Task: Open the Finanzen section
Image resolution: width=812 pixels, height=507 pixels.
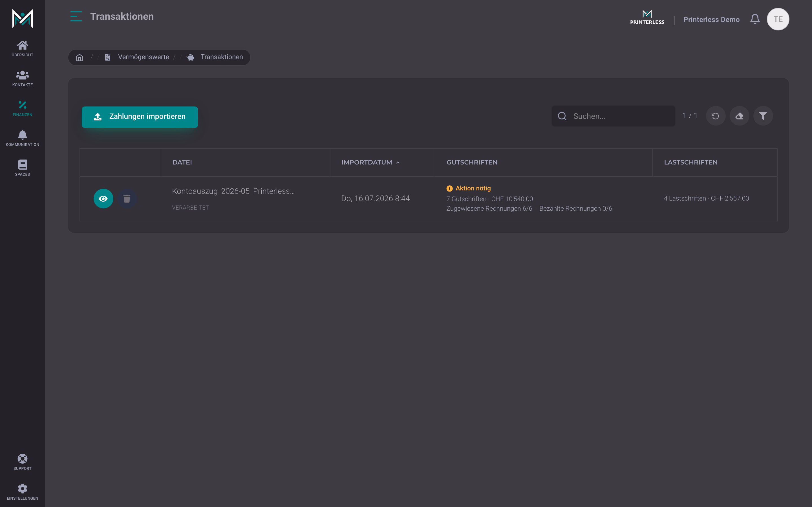Action: pyautogui.click(x=23, y=108)
